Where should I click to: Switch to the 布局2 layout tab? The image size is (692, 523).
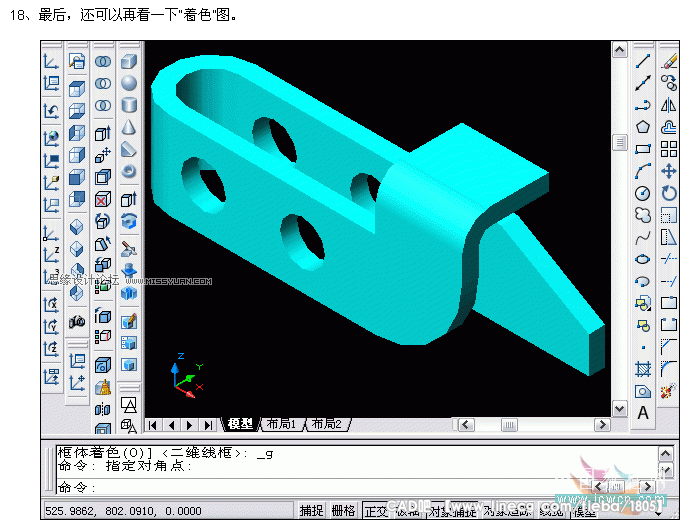(x=327, y=424)
